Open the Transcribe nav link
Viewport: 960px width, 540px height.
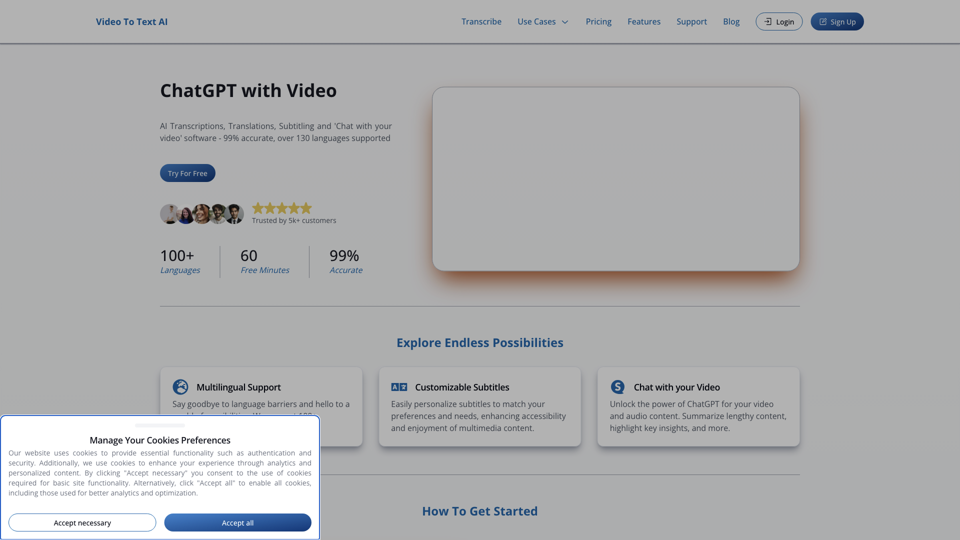click(x=481, y=21)
